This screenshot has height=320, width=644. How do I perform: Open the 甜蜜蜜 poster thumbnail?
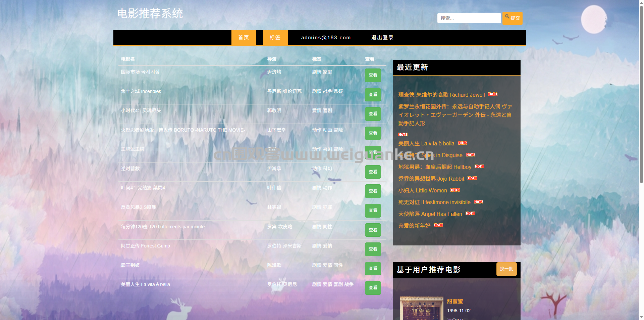click(x=422, y=308)
